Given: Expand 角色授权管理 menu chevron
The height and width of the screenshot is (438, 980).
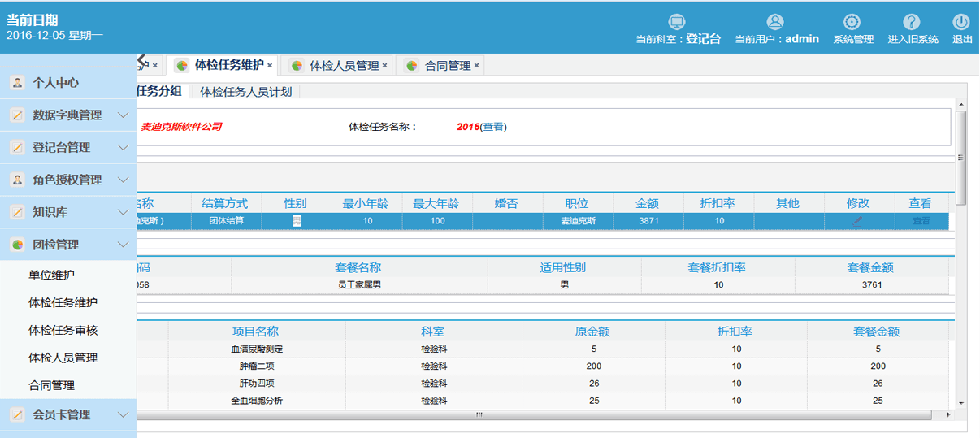Looking at the screenshot, I should (x=124, y=180).
